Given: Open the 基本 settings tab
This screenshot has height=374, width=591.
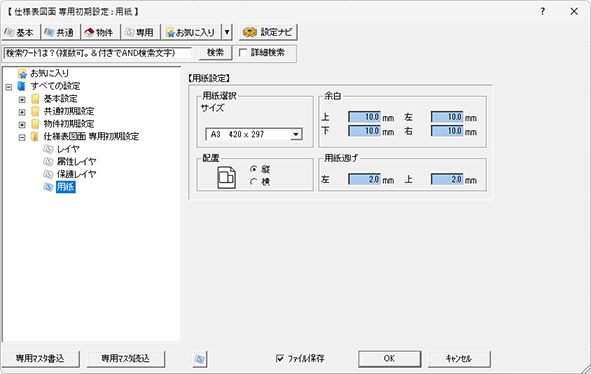Looking at the screenshot, I should (20, 32).
